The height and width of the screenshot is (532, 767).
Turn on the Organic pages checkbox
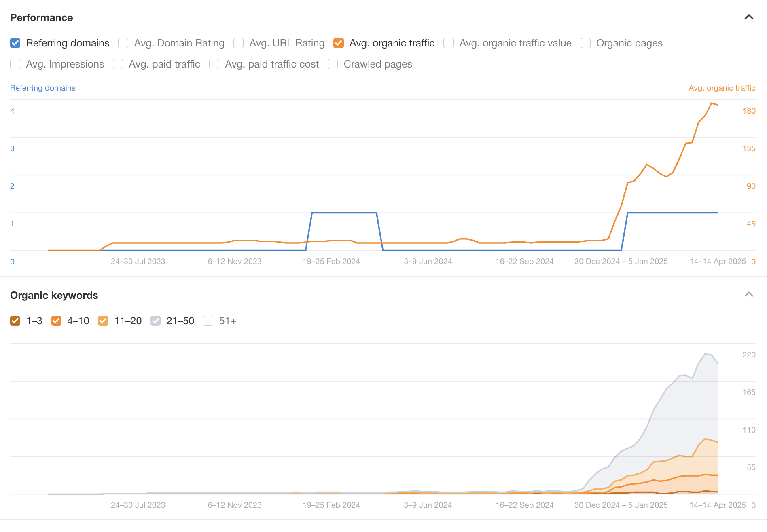(585, 43)
